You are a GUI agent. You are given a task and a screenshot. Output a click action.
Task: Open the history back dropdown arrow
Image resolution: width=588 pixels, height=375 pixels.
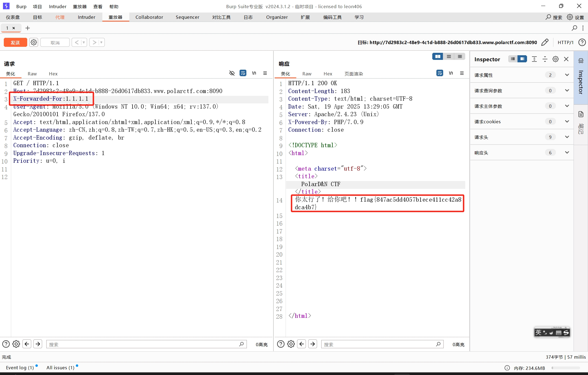(x=84, y=42)
